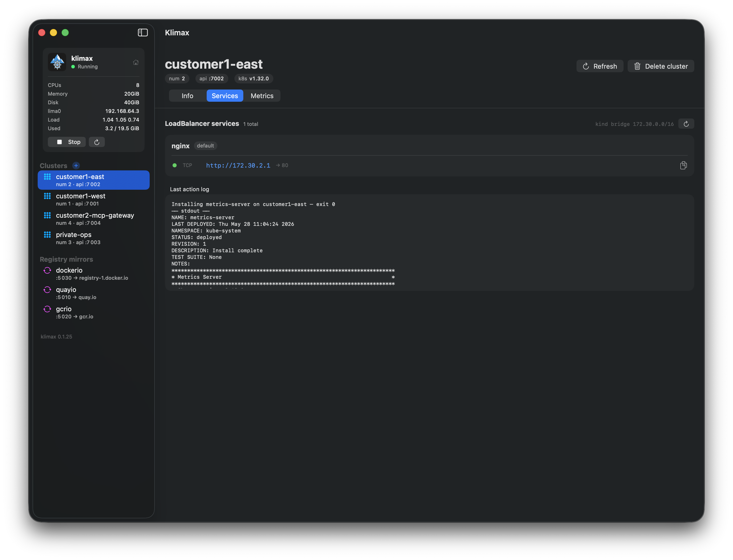Click the default namespace badge
Viewport: 733px width, 560px height.
[x=205, y=146]
